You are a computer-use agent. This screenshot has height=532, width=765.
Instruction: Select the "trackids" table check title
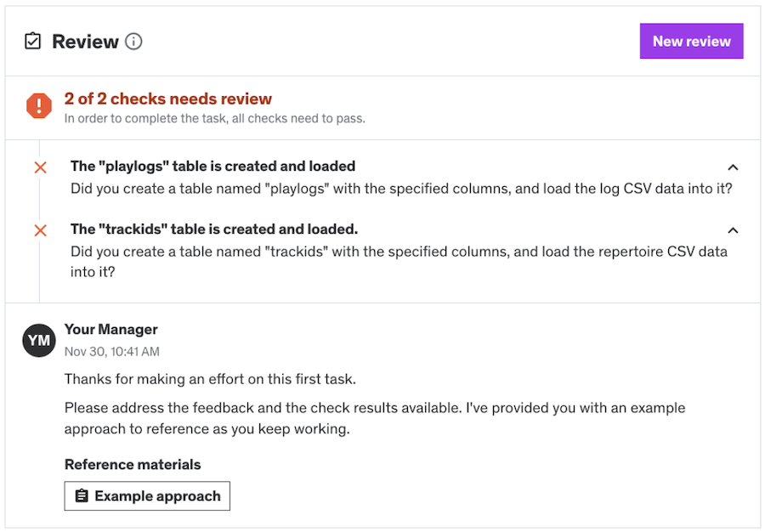214,229
